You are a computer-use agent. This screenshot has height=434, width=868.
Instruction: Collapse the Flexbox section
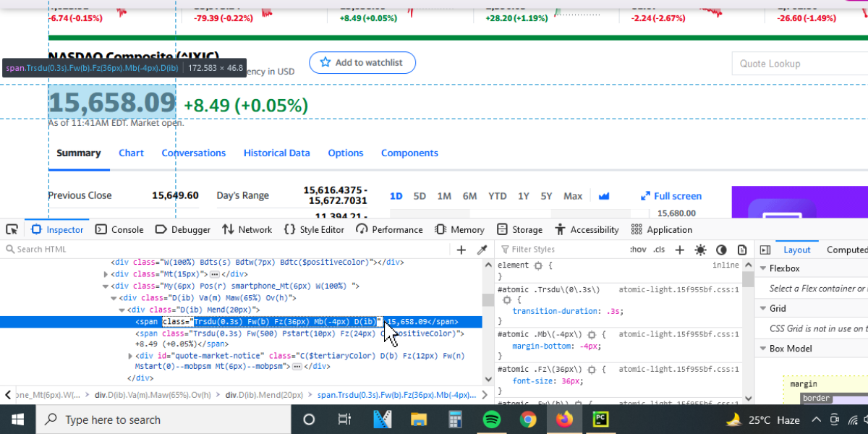click(763, 268)
